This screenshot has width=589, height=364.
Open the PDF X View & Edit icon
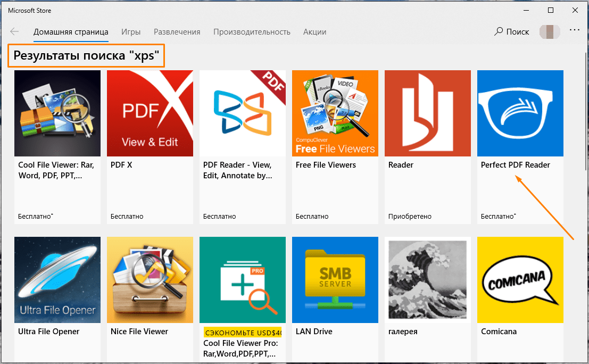coord(150,113)
